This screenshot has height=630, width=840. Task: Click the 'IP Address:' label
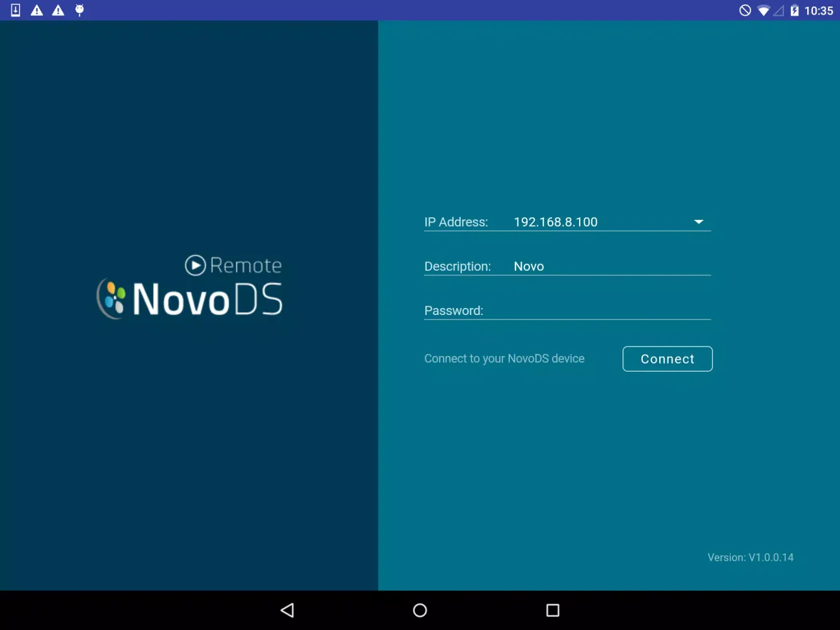coord(456,222)
